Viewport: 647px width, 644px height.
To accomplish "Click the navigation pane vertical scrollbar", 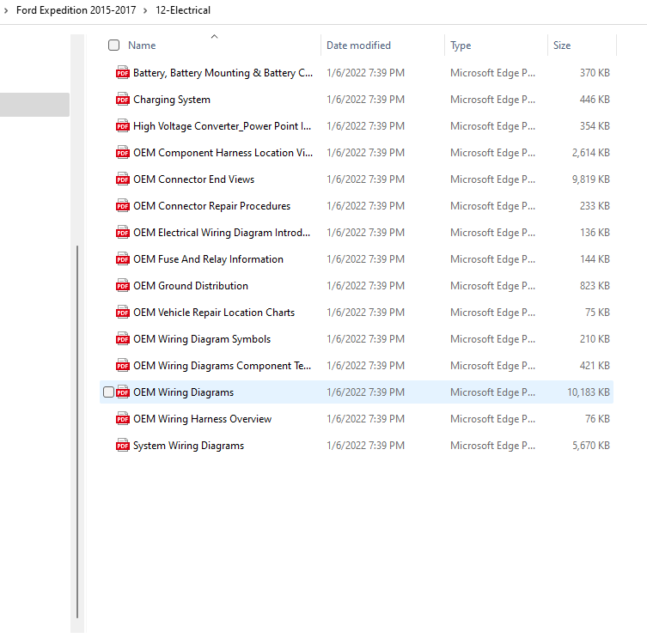I will 78,429.
